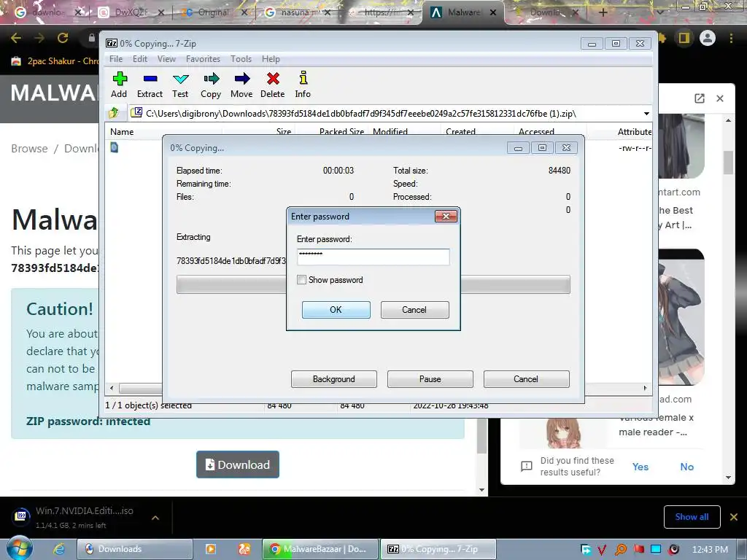Answer No to results useful
Viewport: 747px width, 560px height.
[x=686, y=467]
